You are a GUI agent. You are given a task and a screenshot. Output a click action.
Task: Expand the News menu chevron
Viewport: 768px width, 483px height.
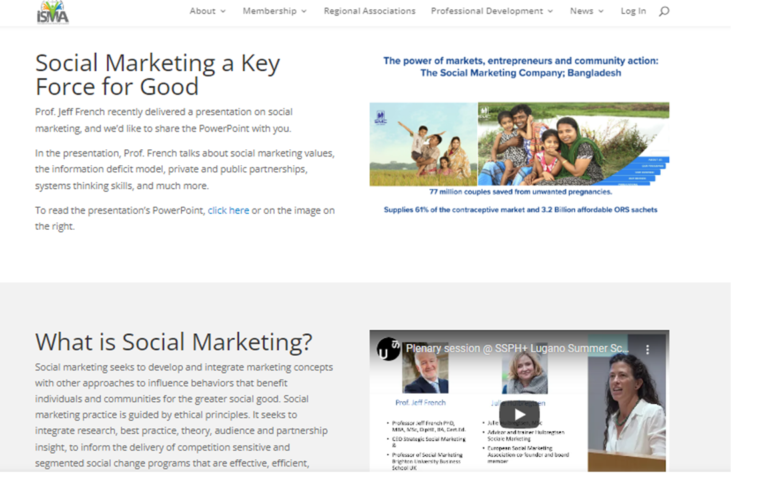pos(601,11)
